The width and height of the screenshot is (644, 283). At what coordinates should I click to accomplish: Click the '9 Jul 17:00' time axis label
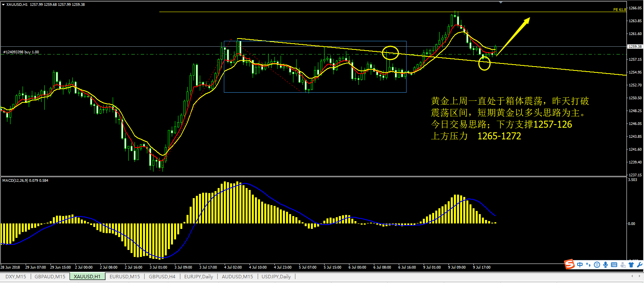(x=482, y=267)
